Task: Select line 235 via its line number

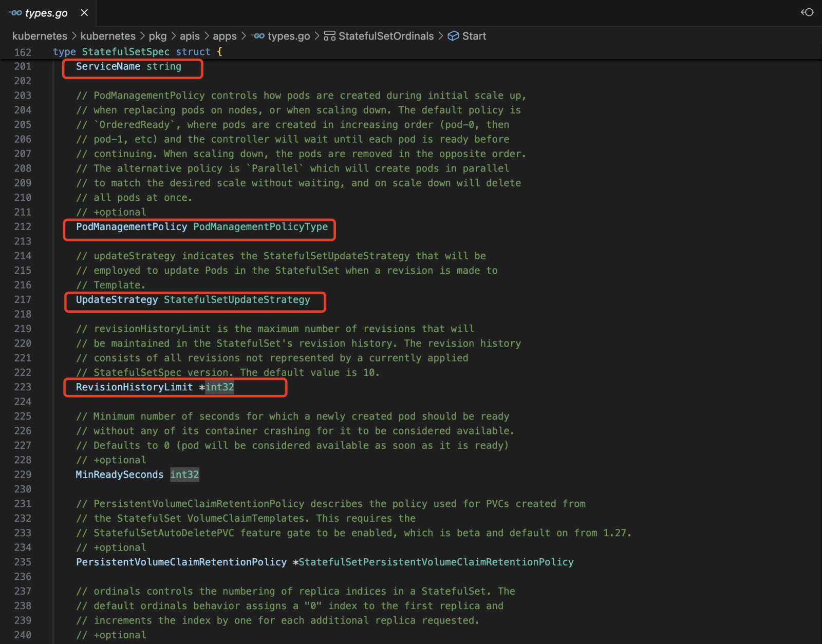Action: click(x=23, y=562)
